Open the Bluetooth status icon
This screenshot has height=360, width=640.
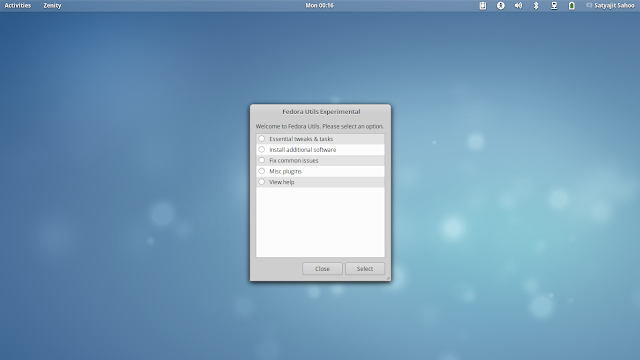[536, 6]
